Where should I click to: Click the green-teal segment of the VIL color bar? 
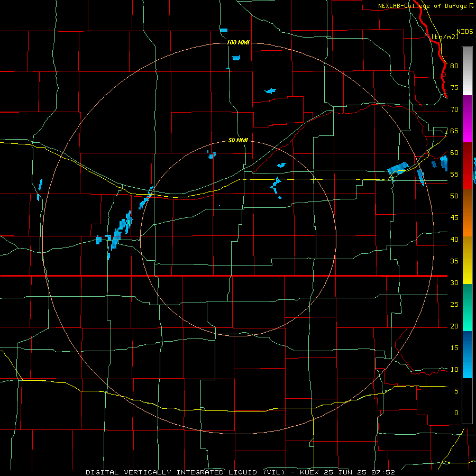(467, 307)
